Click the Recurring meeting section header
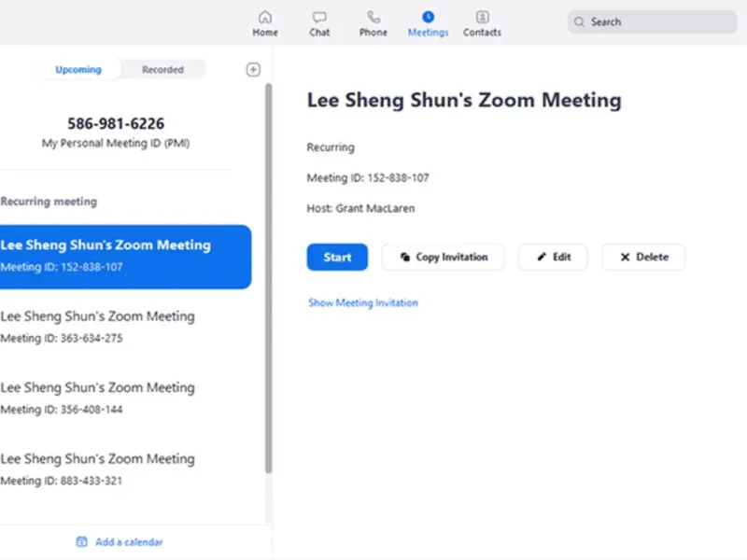 pyautogui.click(x=49, y=202)
